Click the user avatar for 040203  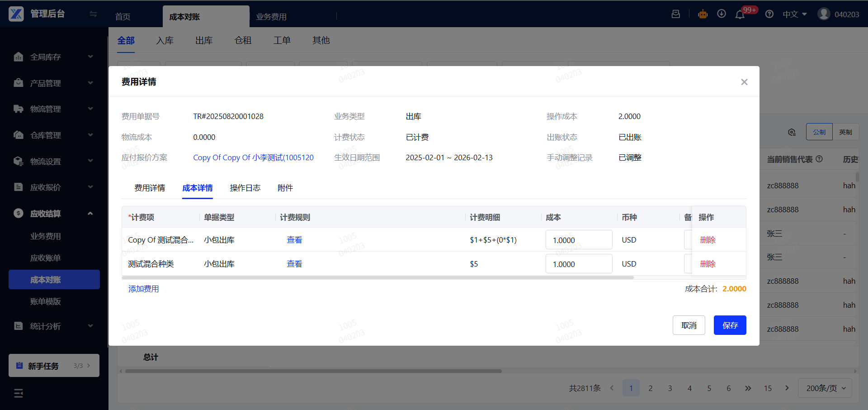coord(824,14)
